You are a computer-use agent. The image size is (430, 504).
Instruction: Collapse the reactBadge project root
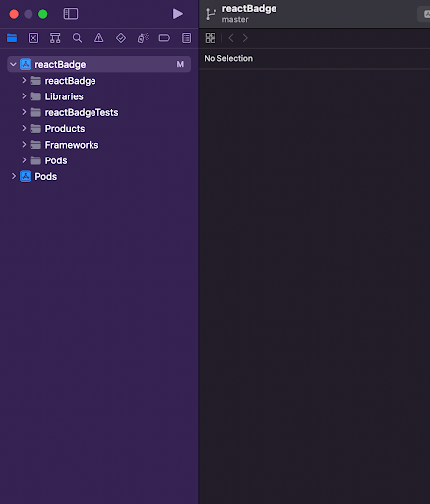click(13, 64)
